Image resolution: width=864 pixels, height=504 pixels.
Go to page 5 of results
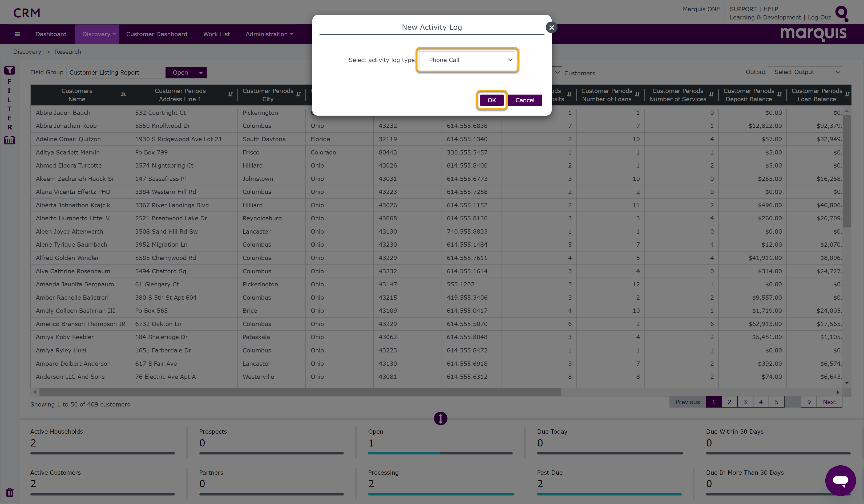(x=777, y=402)
